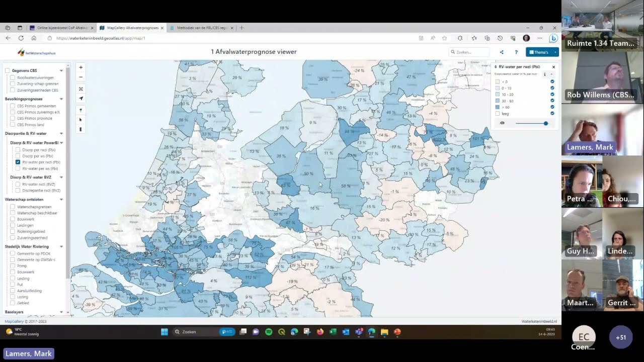
Task: Collapse the Waterschap ontsloten group
Action: (x=61, y=200)
